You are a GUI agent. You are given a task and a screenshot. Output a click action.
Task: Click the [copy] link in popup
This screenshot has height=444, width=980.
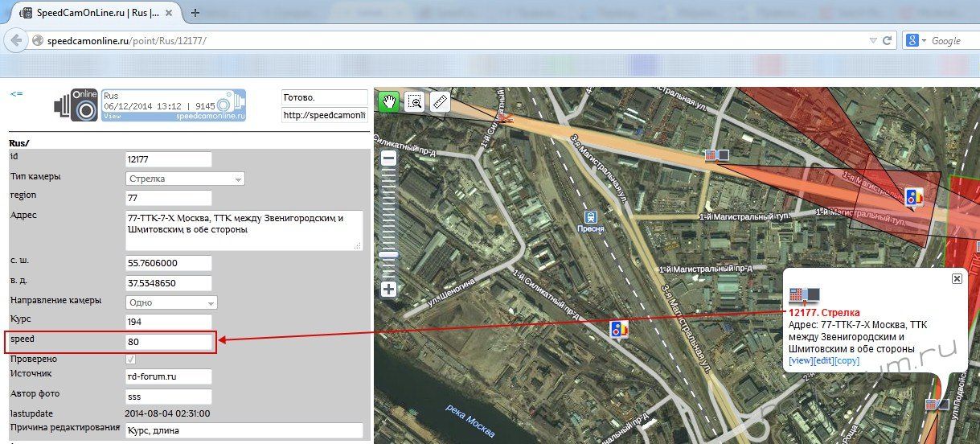pyautogui.click(x=847, y=361)
